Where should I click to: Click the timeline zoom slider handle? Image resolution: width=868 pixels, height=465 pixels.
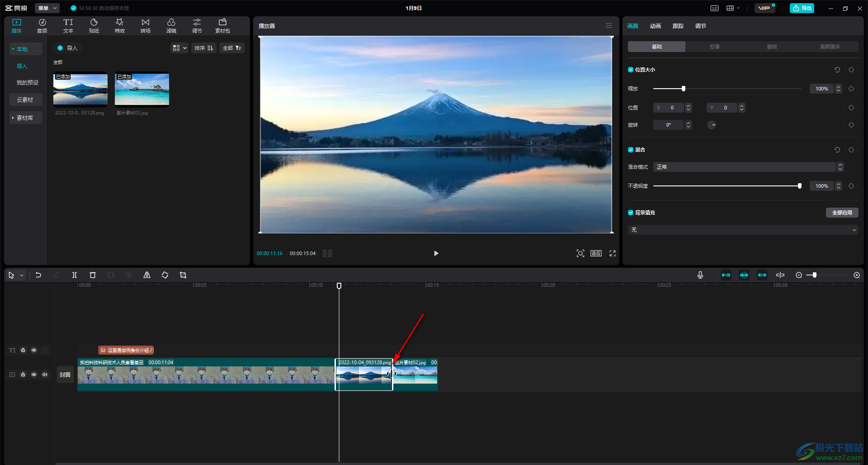[x=815, y=275]
